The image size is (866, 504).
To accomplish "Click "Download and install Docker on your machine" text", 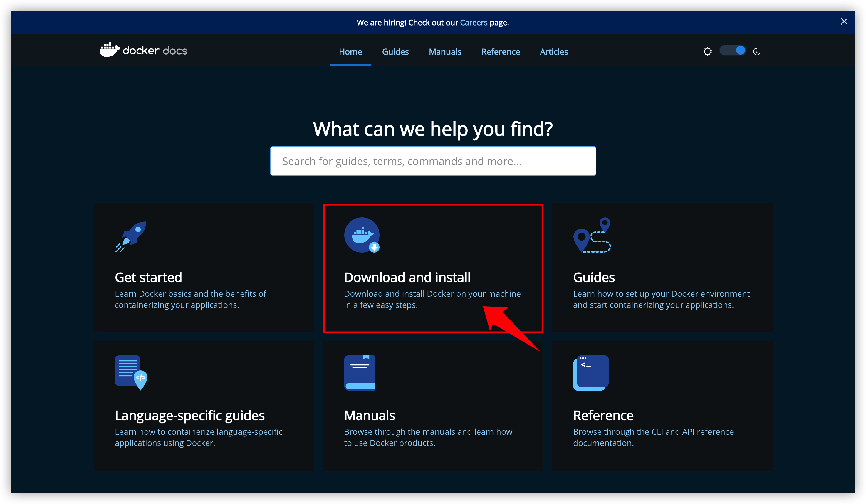I will click(x=432, y=294).
